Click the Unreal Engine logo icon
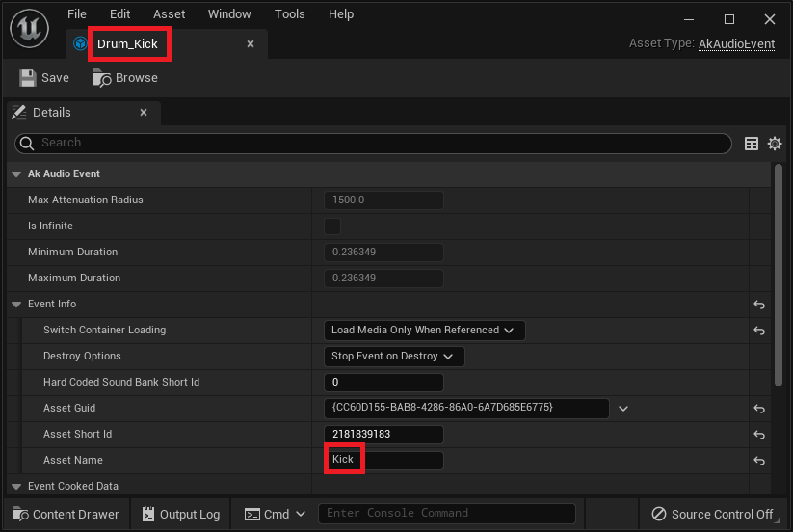 [x=29, y=29]
